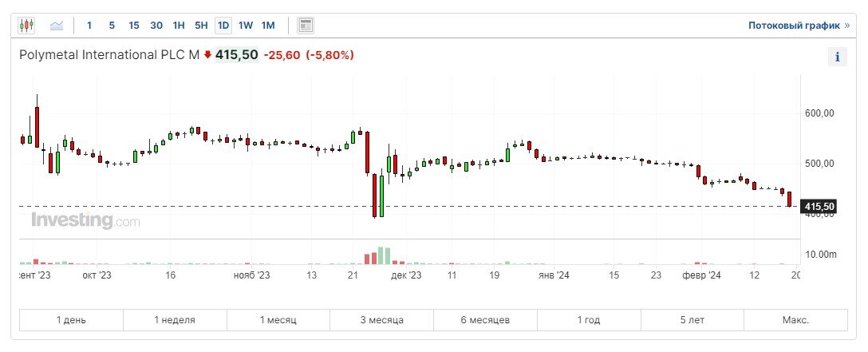This screenshot has height=352, width=868.
Task: Select the 5H interval
Action: 201,25
